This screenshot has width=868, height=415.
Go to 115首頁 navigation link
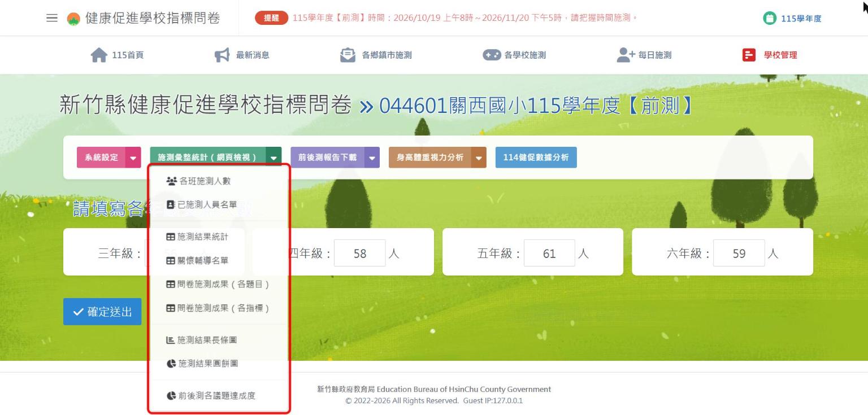[x=117, y=55]
